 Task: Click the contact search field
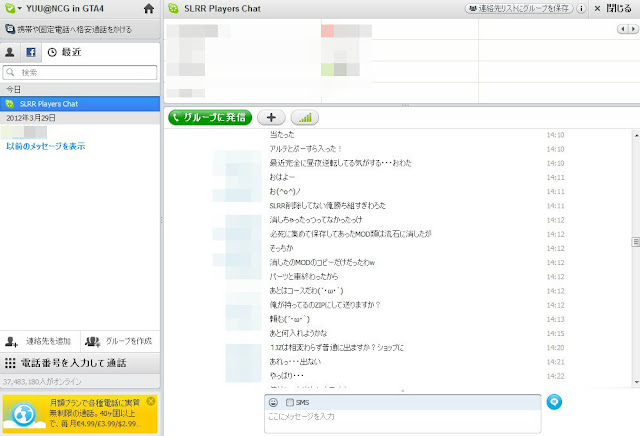[x=80, y=73]
